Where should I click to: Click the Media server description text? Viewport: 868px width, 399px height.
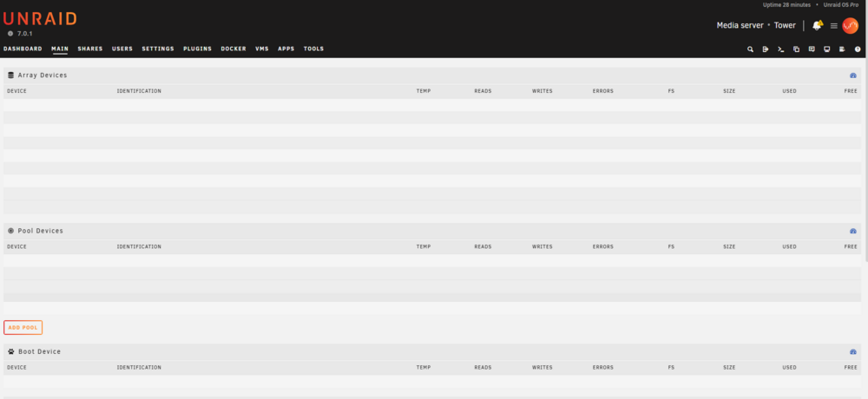[x=740, y=25]
